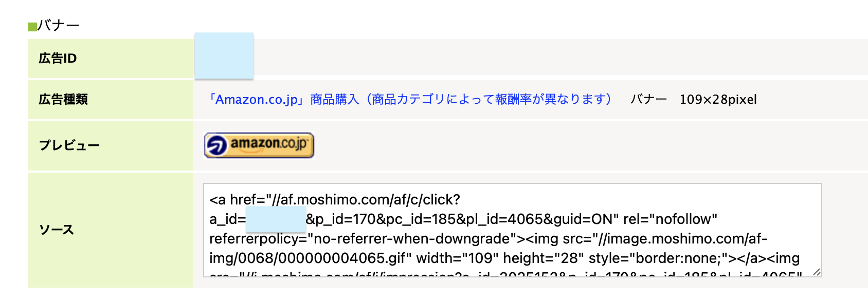868x300 pixels.
Task: Click the amazon.co.jp wordmark in preview banner
Action: click(269, 144)
